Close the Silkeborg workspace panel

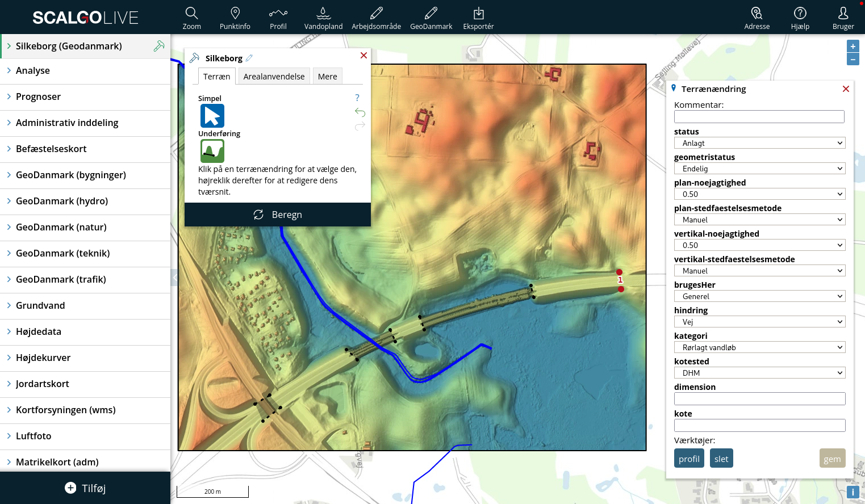pos(363,56)
